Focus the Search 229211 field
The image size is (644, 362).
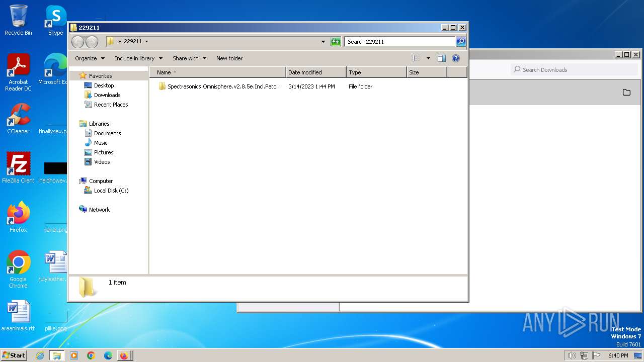400,42
